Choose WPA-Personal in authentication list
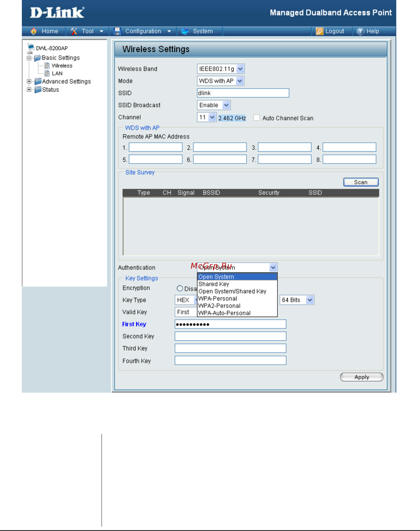The image size is (420, 531). click(237, 299)
